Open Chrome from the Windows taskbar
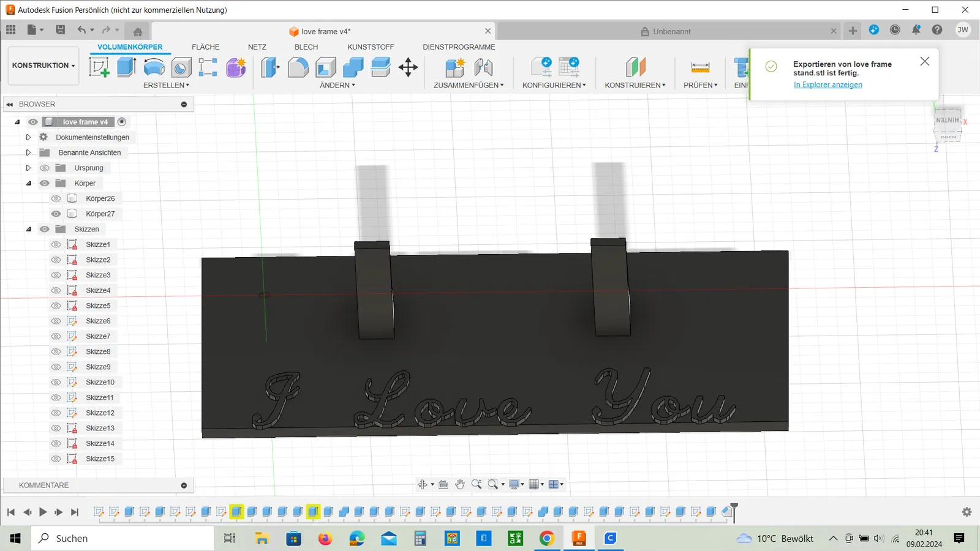The width and height of the screenshot is (980, 551). [x=547, y=538]
